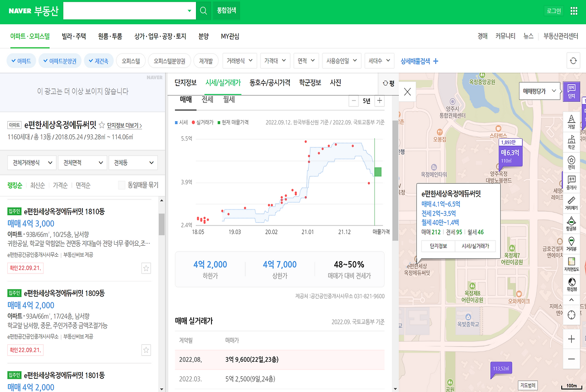Viewport: 586px width, 392px height.
Task: Open the MY관심 menu
Action: [230, 37]
